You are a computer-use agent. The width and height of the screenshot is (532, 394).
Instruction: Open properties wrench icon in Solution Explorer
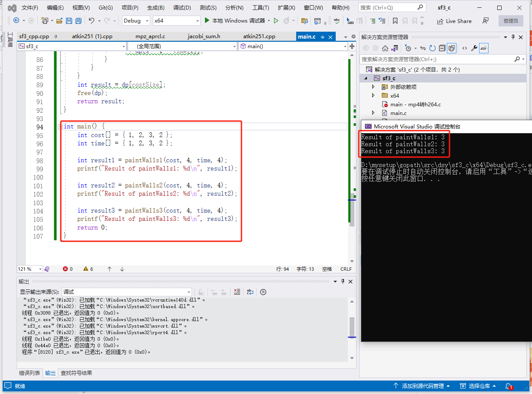pos(474,48)
